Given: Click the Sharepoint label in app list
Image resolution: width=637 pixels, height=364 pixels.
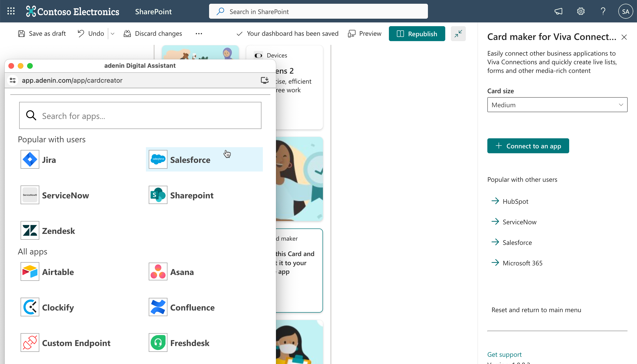Looking at the screenshot, I should (192, 195).
